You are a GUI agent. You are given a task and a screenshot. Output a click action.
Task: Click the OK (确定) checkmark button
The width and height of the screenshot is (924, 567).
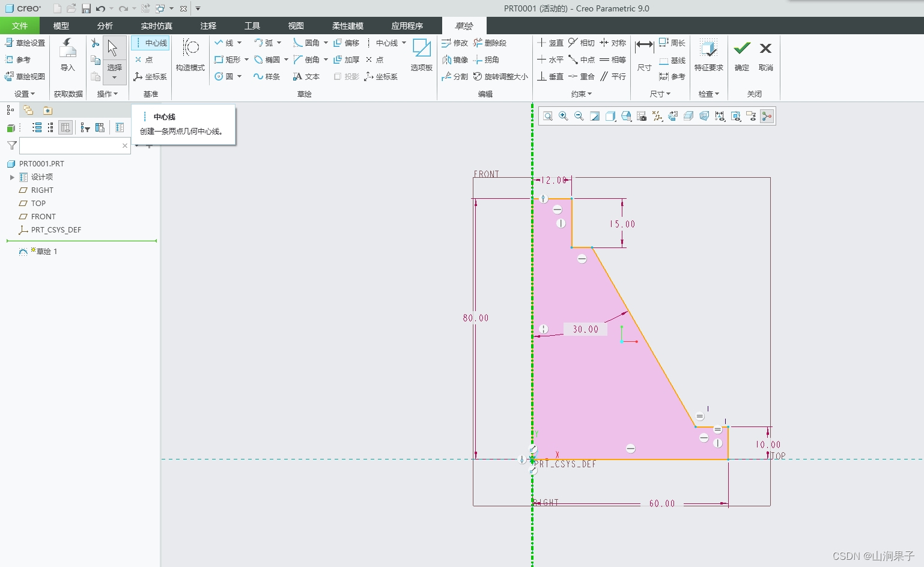tap(742, 55)
